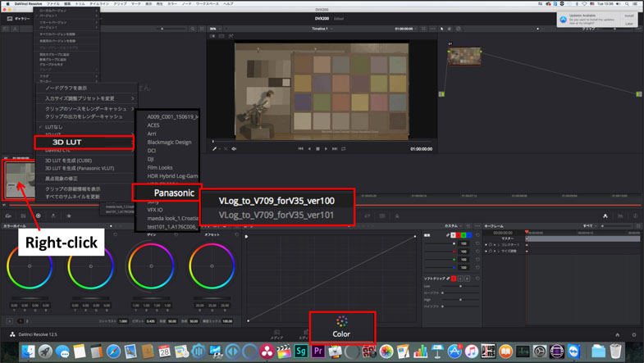Reset the Gain wheel
This screenshot has height=363, width=644.
[x=176, y=234]
